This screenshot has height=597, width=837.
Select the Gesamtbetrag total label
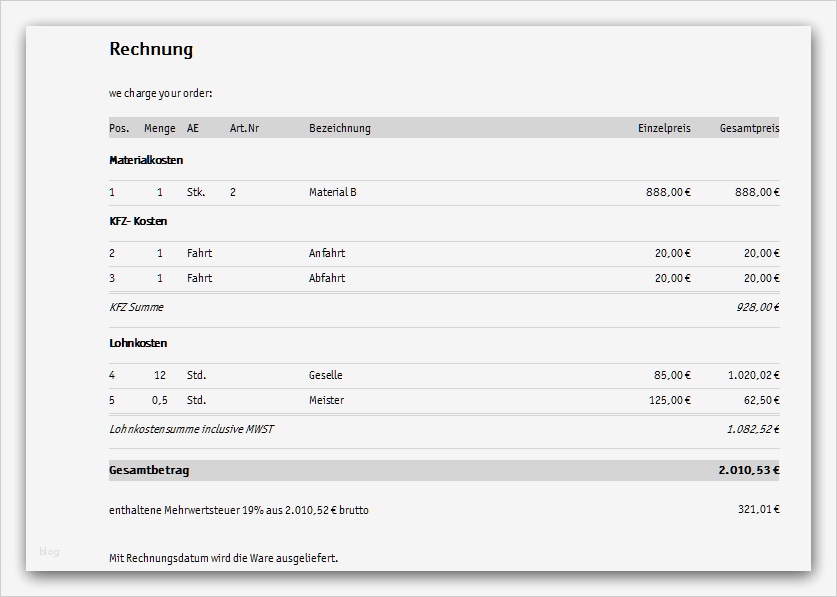pos(149,470)
